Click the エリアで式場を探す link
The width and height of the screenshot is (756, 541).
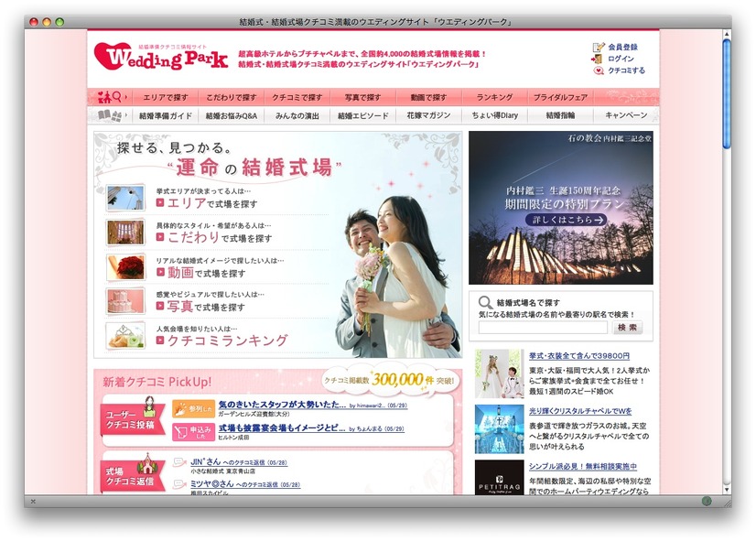tap(212, 203)
